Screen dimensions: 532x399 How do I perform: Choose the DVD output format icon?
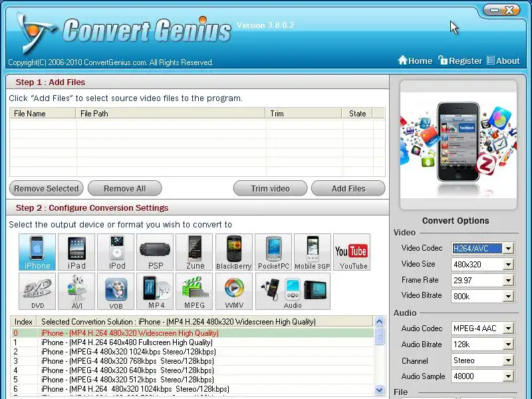pyautogui.click(x=37, y=291)
